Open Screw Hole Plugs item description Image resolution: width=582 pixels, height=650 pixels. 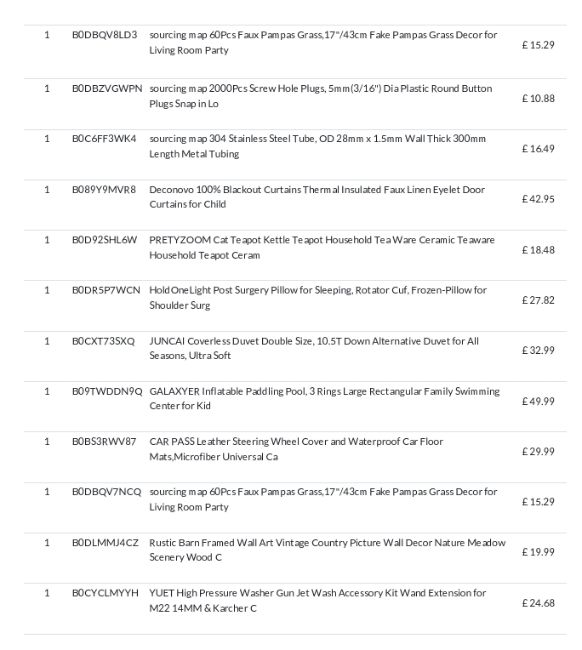point(320,96)
